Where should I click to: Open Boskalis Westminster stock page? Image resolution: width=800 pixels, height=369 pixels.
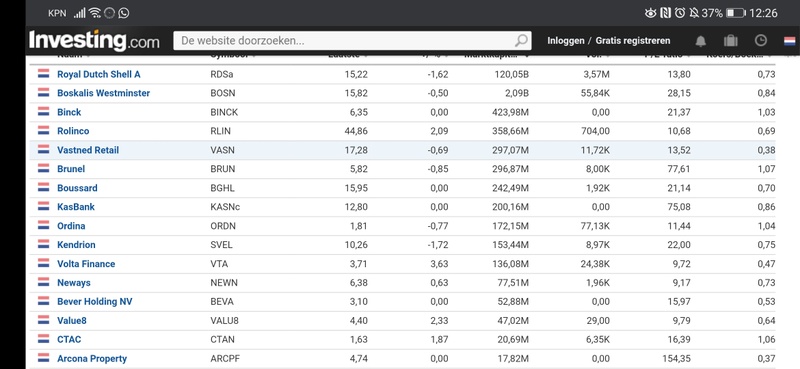pos(104,93)
